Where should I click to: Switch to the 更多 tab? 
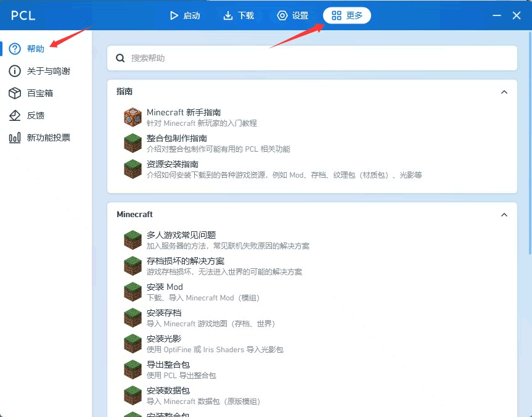(346, 15)
